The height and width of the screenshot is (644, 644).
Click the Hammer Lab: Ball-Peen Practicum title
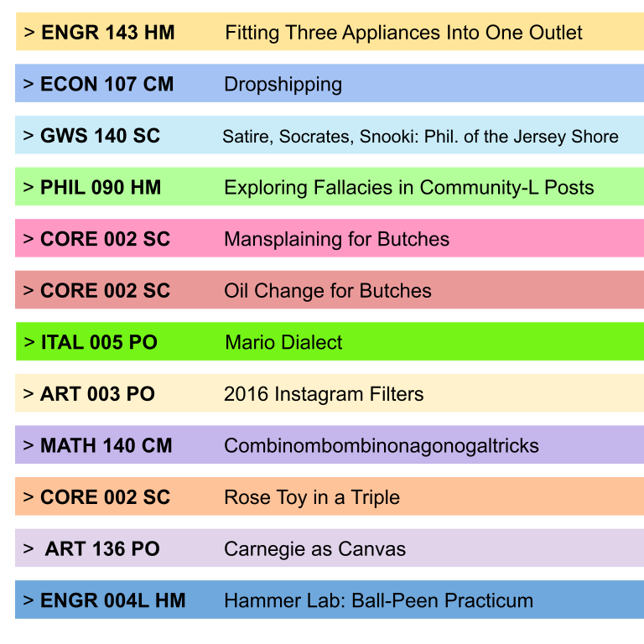pyautogui.click(x=378, y=600)
